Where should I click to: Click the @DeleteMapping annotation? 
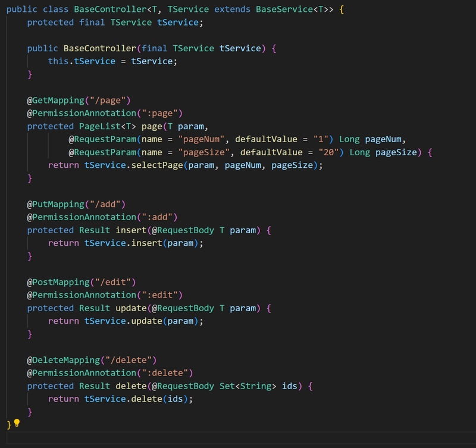point(64,361)
